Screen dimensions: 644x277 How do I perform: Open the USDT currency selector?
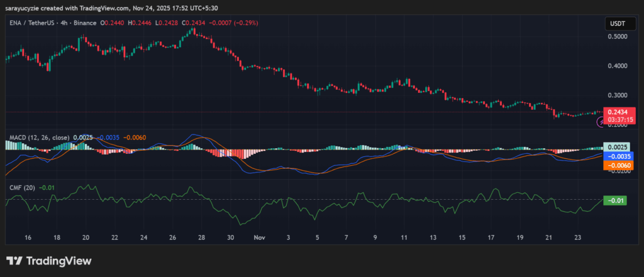620,24
